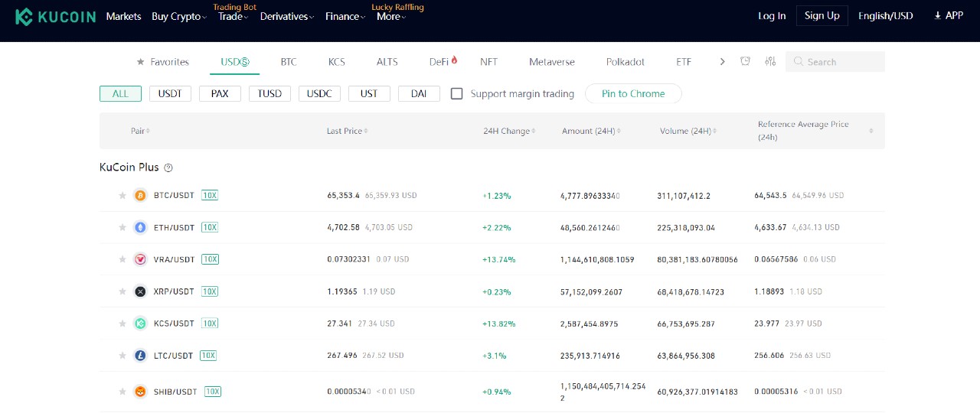Click the Litecoin coin icon
980x413 pixels.
140,356
